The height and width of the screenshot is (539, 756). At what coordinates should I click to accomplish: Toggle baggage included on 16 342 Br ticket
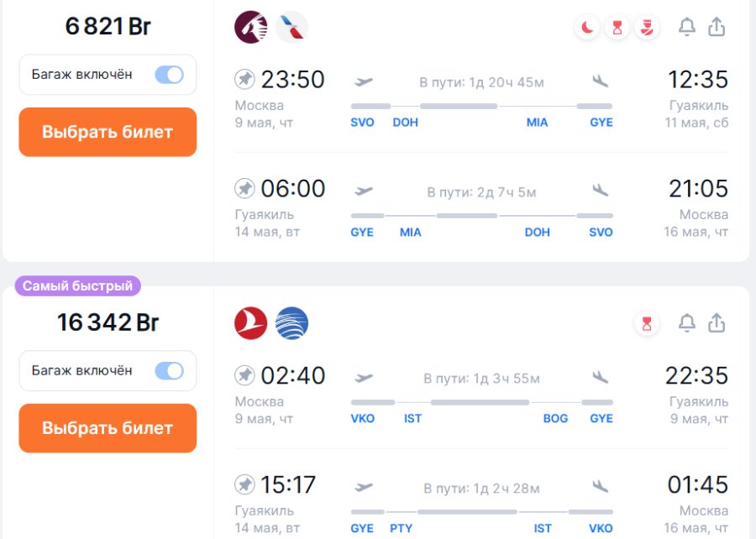pos(169,370)
